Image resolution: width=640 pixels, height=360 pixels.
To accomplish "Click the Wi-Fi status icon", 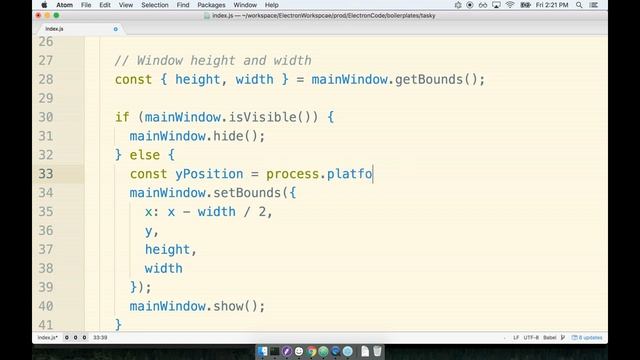I will click(x=510, y=5).
